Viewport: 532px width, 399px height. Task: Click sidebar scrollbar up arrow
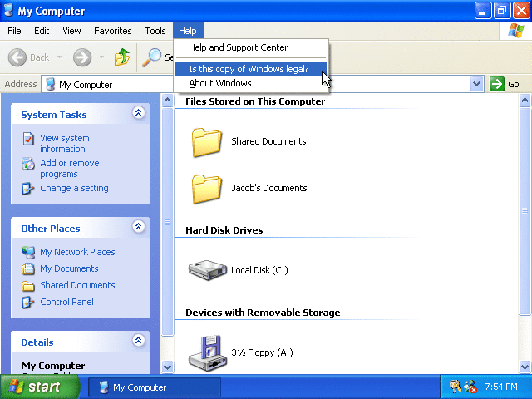[167, 101]
